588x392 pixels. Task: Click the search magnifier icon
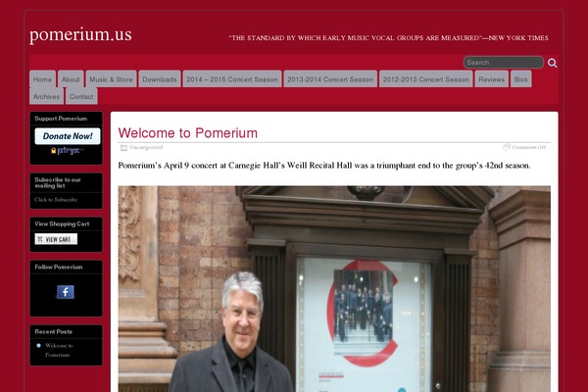[552, 63]
